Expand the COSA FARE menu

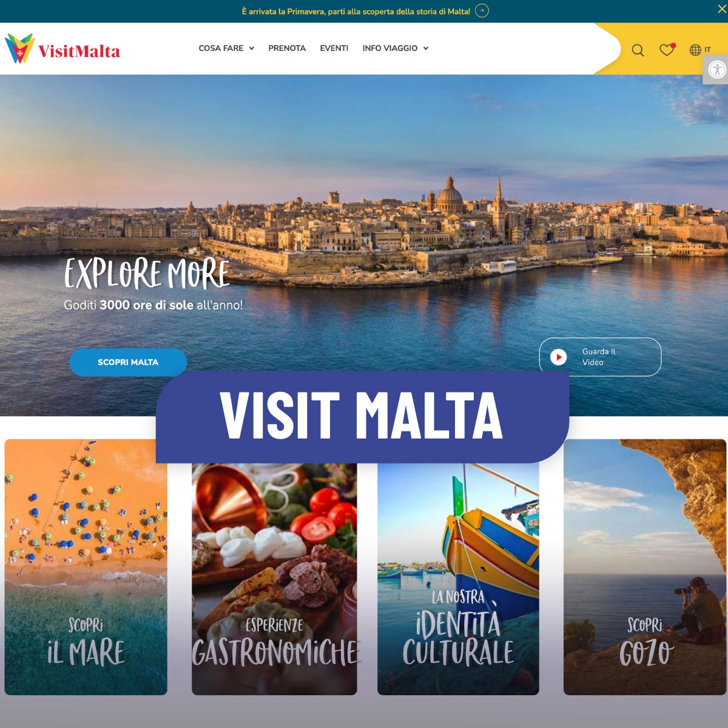[x=226, y=48]
